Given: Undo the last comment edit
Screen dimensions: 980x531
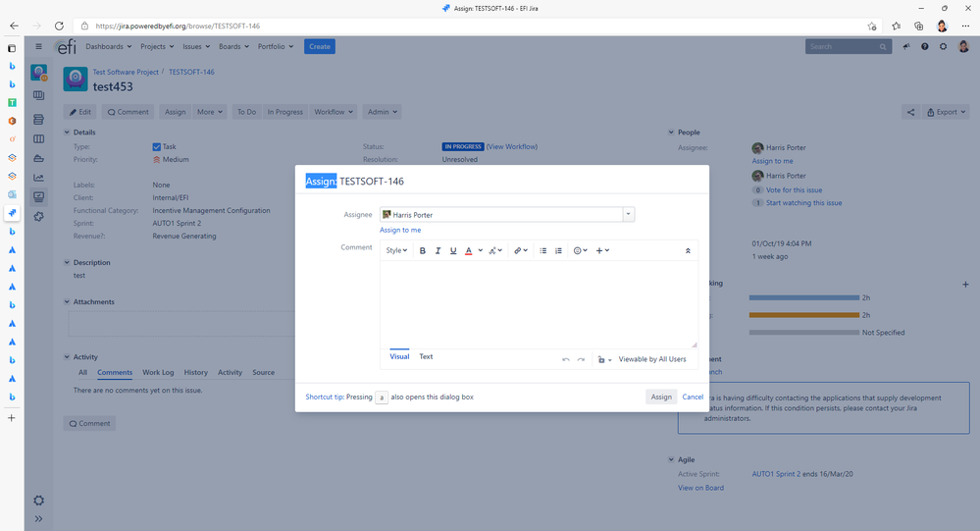Looking at the screenshot, I should (x=566, y=359).
